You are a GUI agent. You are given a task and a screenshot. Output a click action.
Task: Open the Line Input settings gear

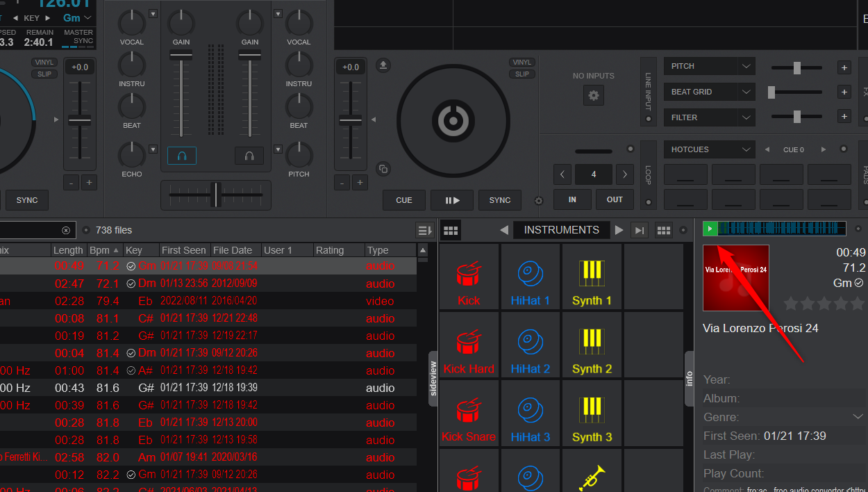[594, 95]
